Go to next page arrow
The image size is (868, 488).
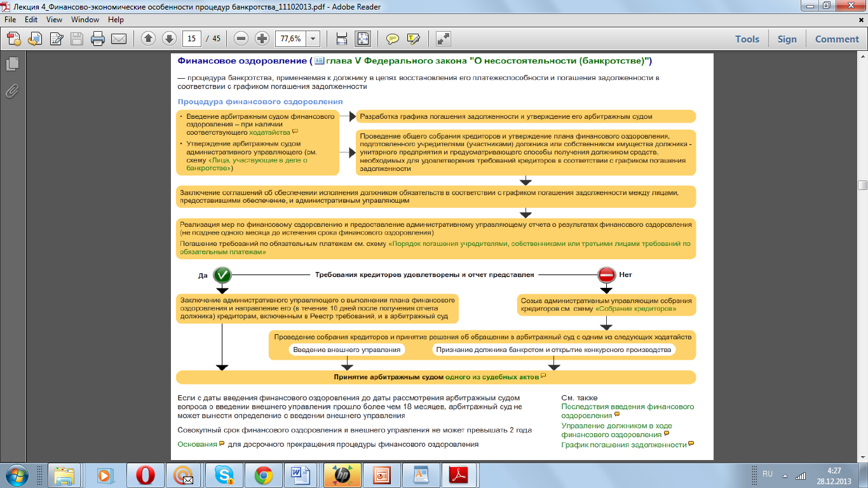click(169, 39)
